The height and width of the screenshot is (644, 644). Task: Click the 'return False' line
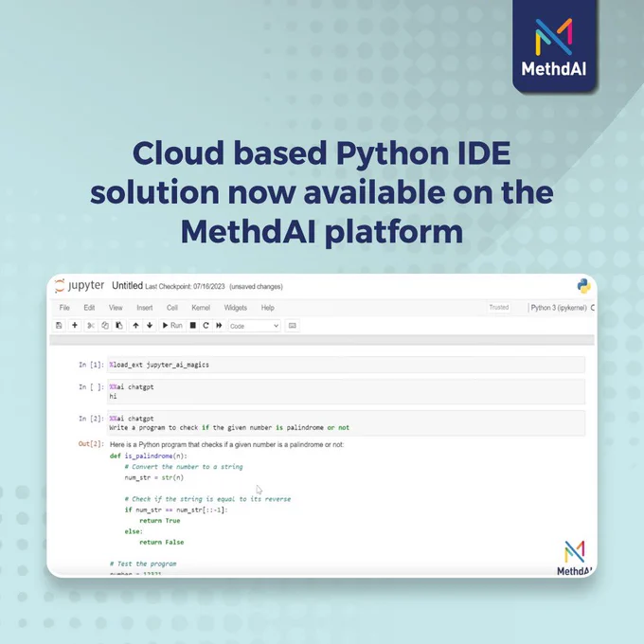click(x=162, y=542)
